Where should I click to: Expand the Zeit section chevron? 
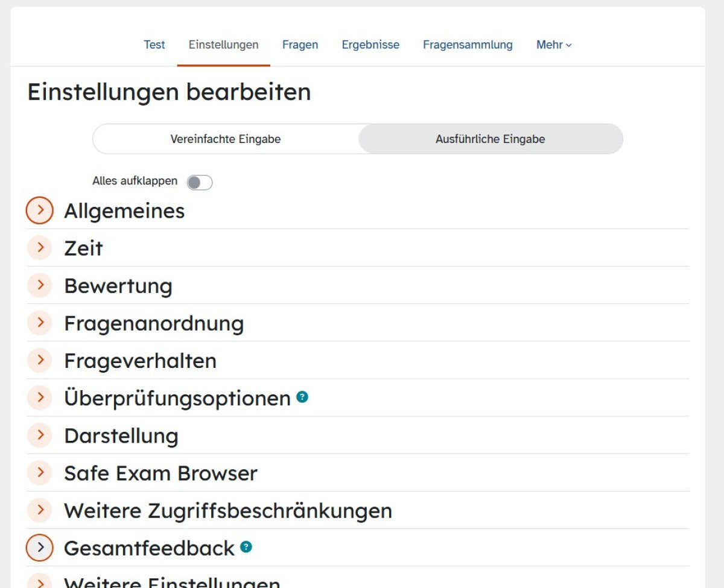coord(40,248)
